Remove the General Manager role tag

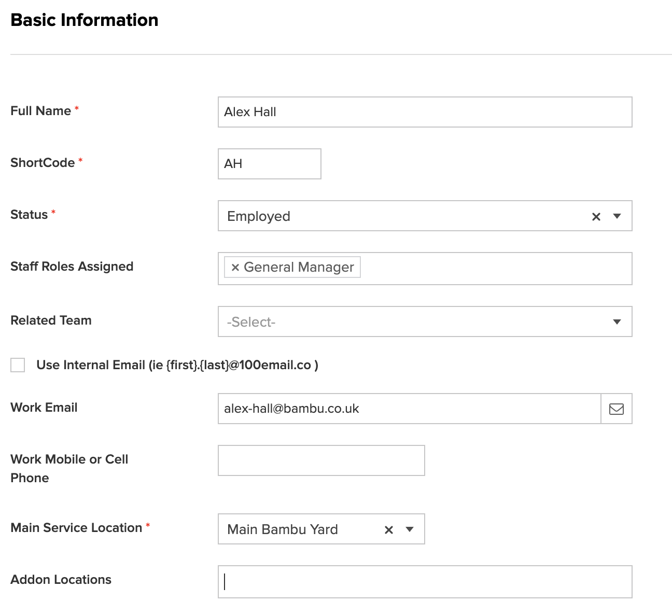pyautogui.click(x=235, y=268)
